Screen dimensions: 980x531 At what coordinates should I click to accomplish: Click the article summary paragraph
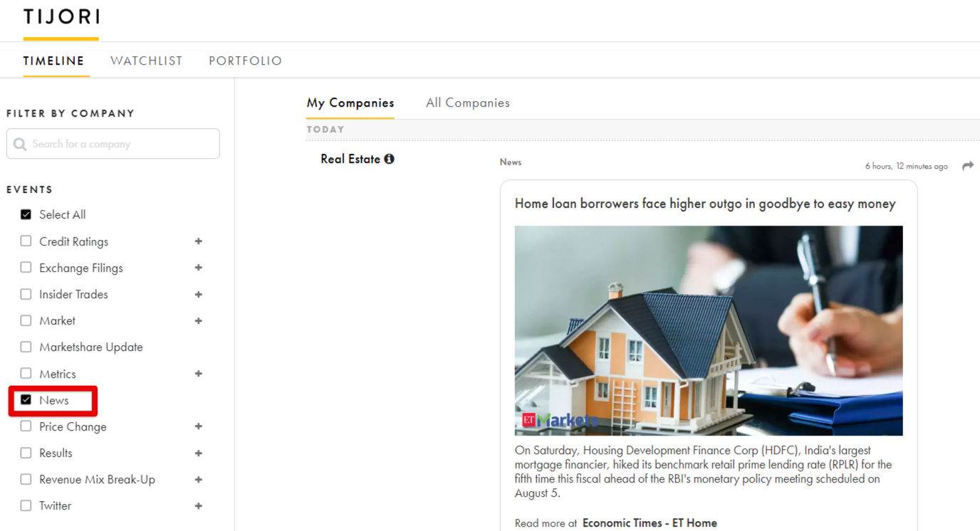(704, 472)
